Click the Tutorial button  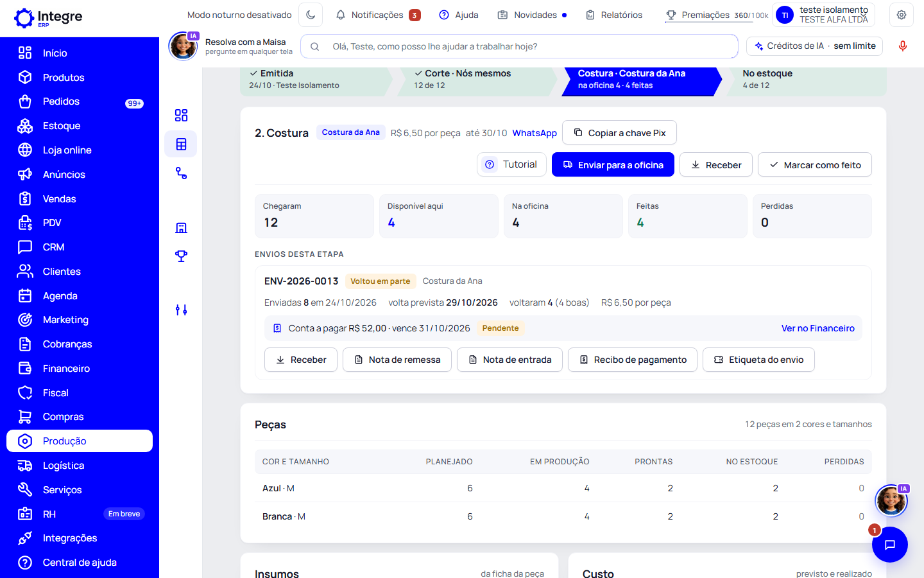tap(511, 164)
